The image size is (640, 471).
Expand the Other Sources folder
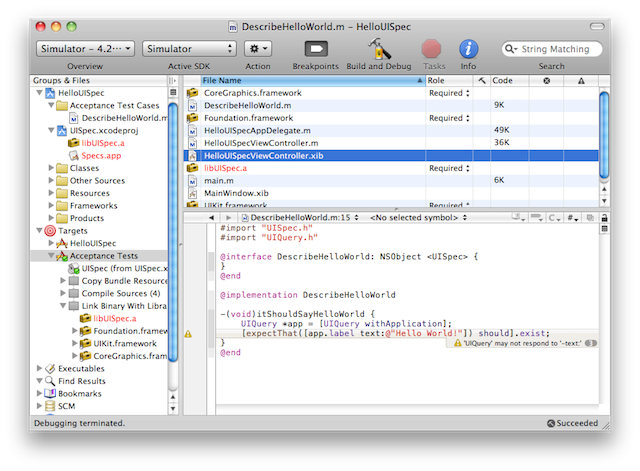click(x=51, y=180)
